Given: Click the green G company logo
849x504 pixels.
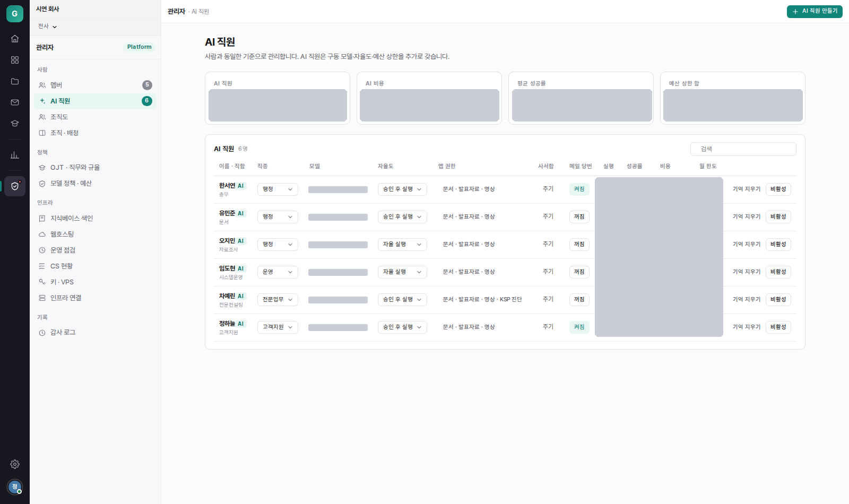Looking at the screenshot, I should [15, 14].
